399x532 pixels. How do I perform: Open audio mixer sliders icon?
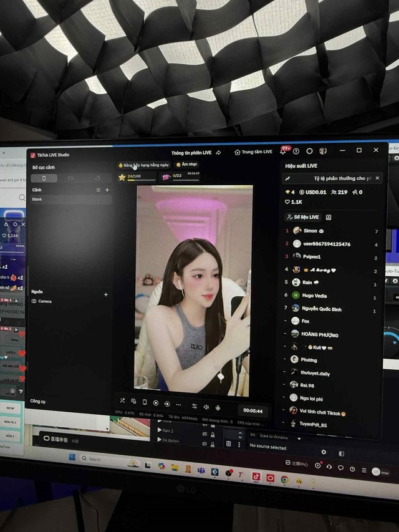tap(195, 406)
